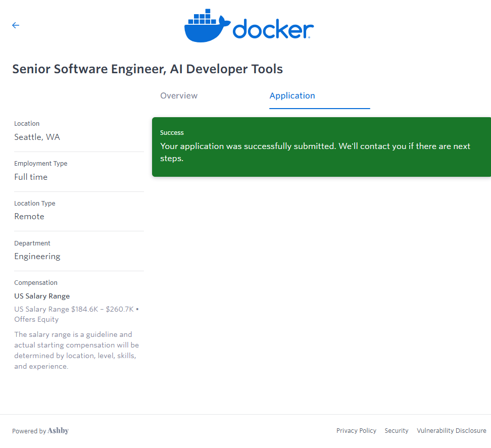491x448 pixels.
Task: Click the bold US Salary Range heading
Action: pos(42,296)
